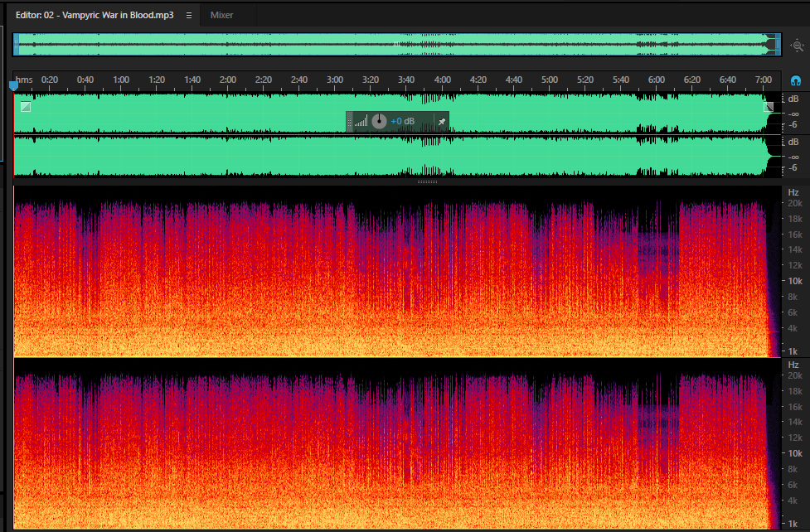810x532 pixels.
Task: Click the upper spectrogram's 10k frequency label
Action: (x=794, y=281)
